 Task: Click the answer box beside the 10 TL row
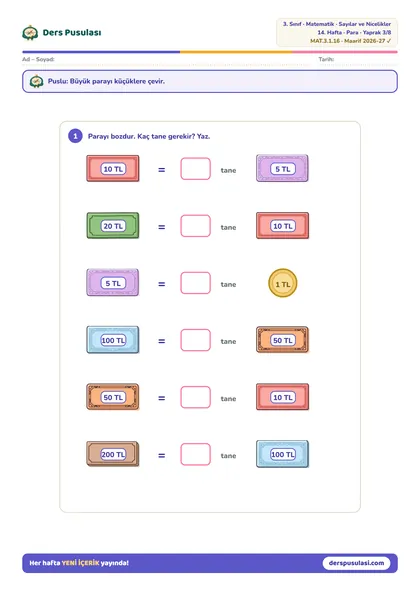195,168
